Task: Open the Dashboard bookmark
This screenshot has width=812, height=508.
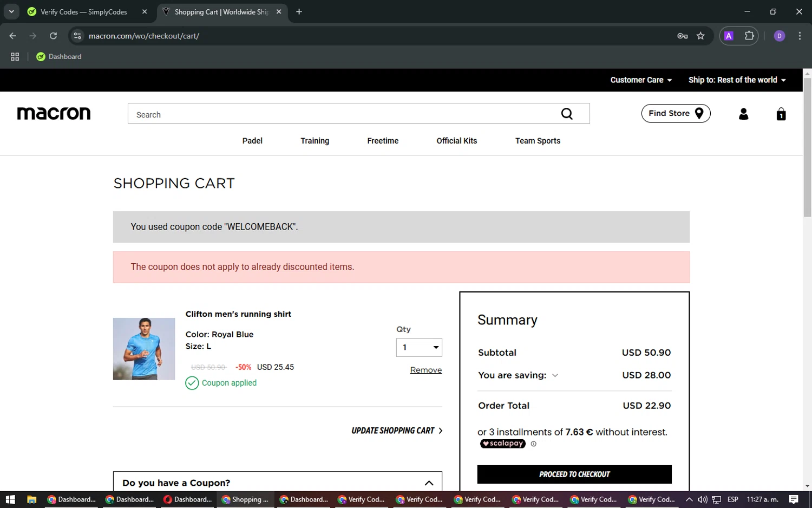Action: (58, 56)
